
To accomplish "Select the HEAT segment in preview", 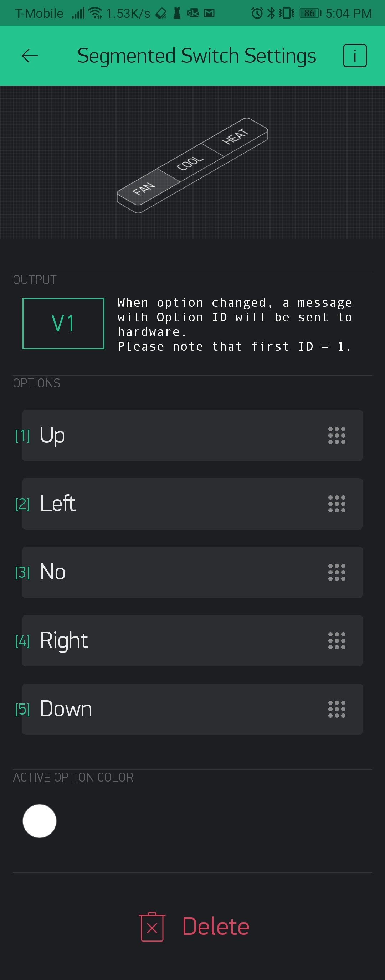I will click(x=235, y=136).
